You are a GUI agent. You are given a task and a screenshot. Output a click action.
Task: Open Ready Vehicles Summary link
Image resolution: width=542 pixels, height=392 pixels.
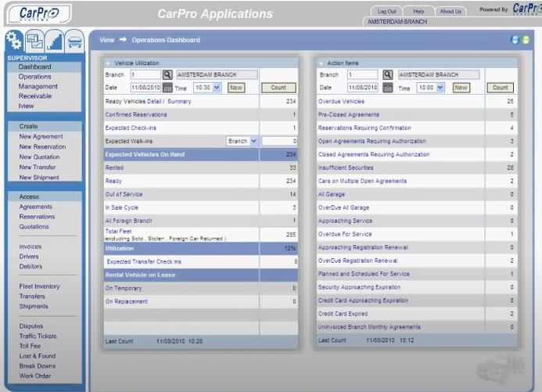point(179,101)
